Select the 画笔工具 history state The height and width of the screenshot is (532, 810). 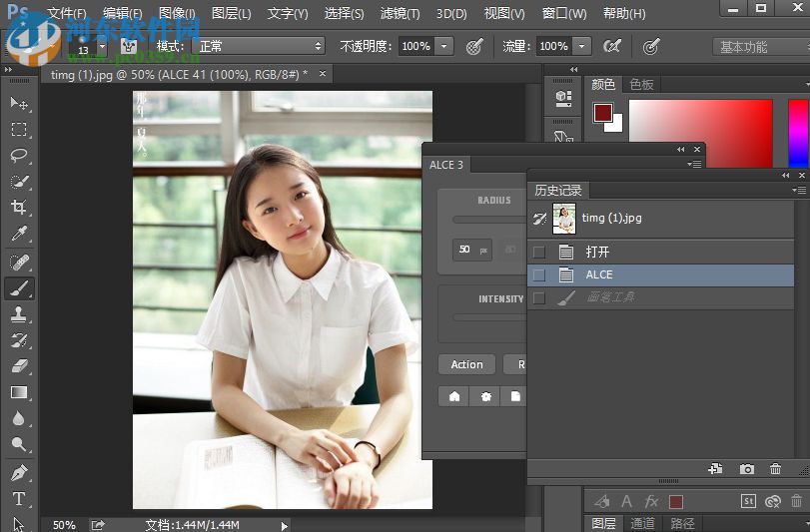click(661, 297)
